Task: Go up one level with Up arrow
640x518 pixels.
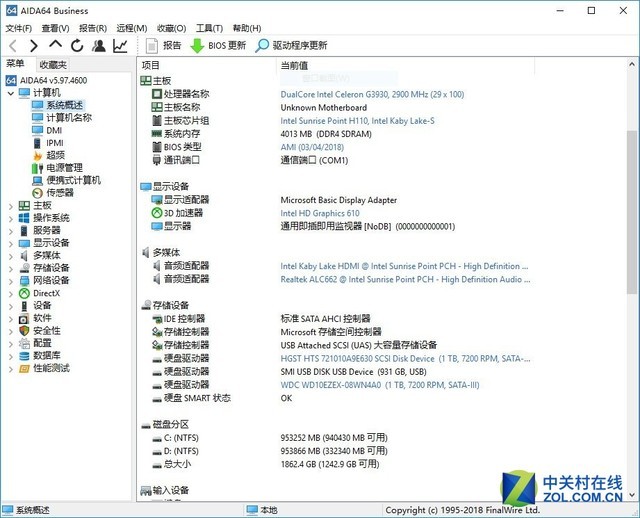Action: pyautogui.click(x=56, y=44)
